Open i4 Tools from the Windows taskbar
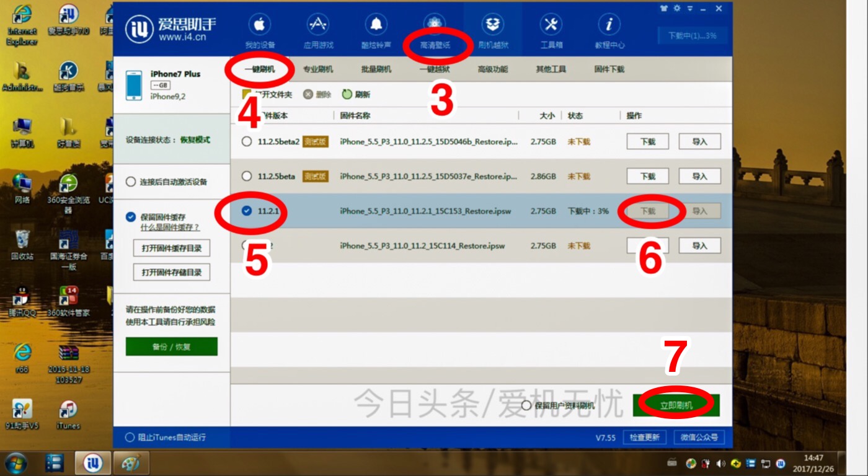This screenshot has height=476, width=868. [x=92, y=463]
